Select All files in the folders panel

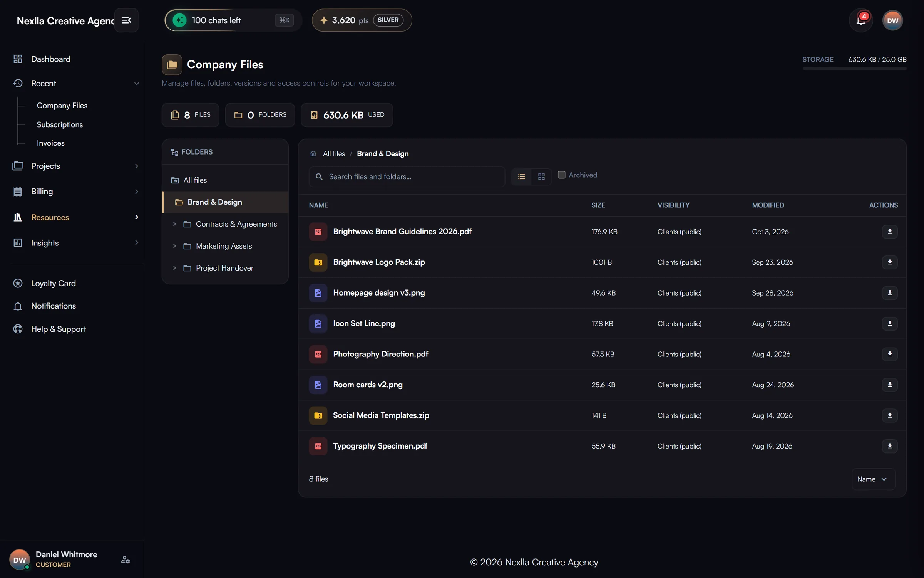tap(226, 180)
